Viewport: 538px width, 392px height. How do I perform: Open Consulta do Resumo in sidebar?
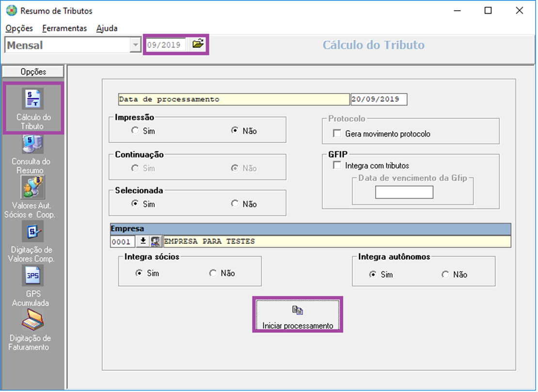pos(33,144)
